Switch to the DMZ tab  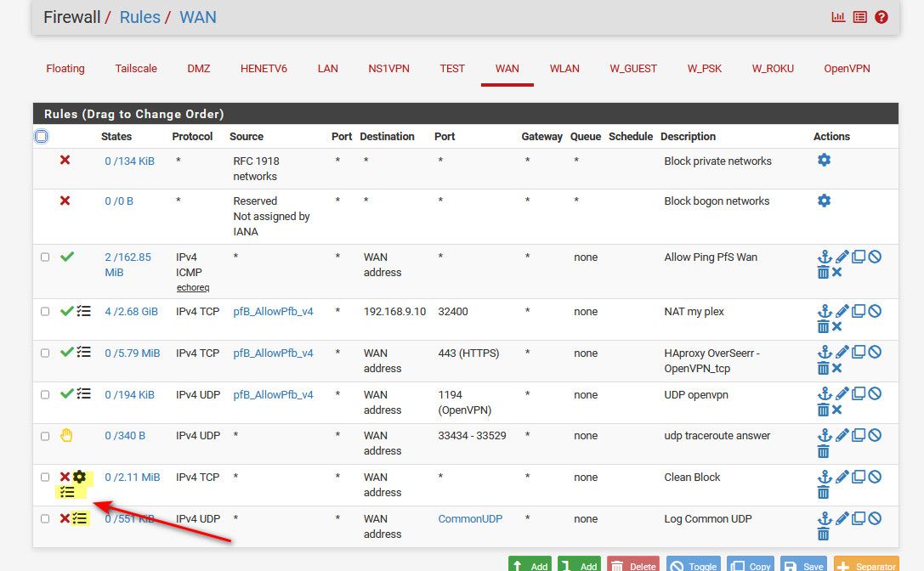tap(199, 68)
